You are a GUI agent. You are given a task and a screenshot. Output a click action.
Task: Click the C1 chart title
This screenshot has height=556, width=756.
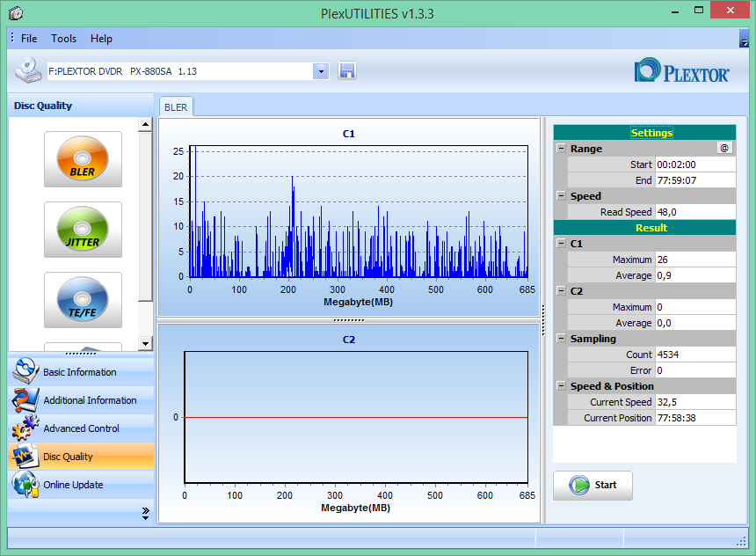[x=349, y=134]
